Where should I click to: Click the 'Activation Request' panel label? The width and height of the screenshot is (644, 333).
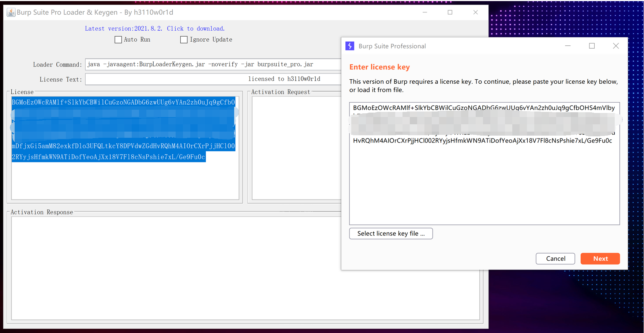[x=281, y=92]
